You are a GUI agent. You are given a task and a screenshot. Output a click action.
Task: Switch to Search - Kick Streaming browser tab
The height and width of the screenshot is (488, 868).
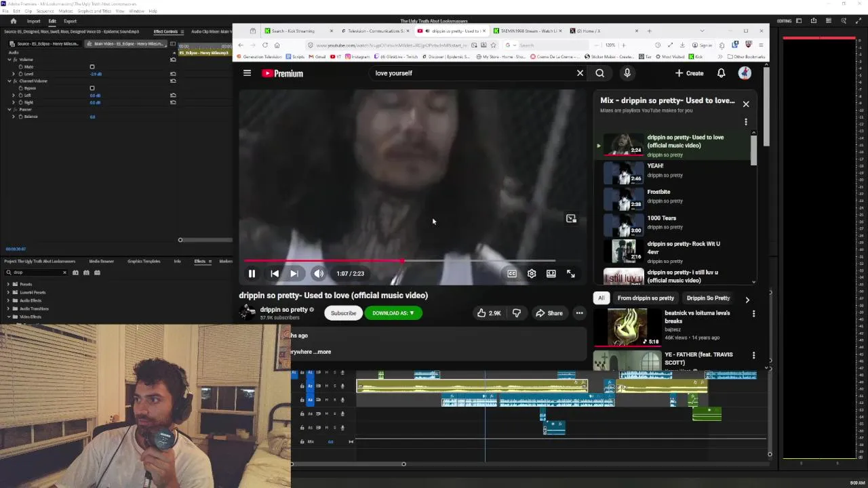(298, 31)
